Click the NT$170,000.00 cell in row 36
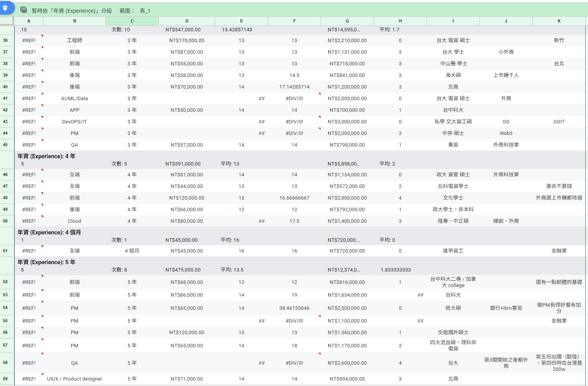This screenshot has width=588, height=386. coord(187,41)
